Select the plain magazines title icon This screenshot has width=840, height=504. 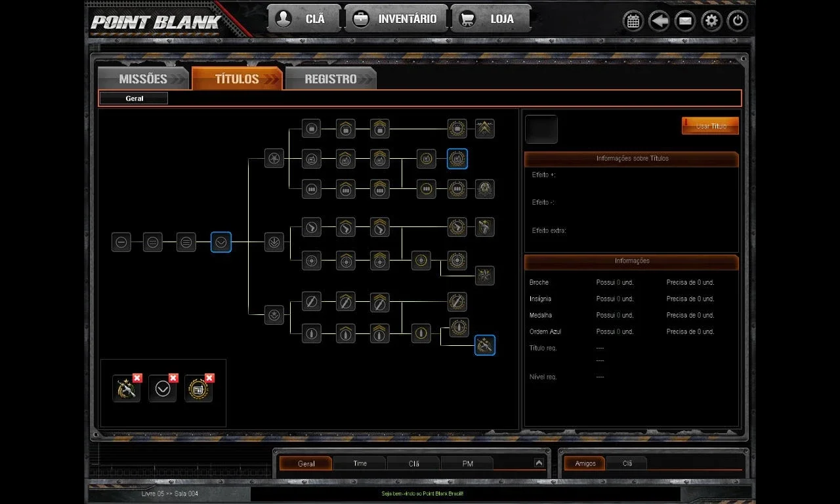pyautogui.click(x=312, y=189)
